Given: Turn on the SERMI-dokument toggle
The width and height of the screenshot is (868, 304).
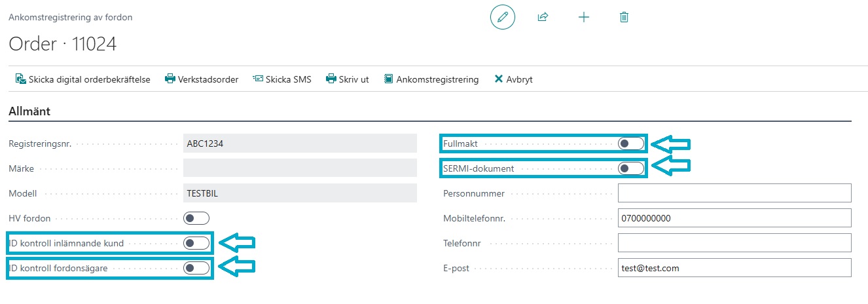Looking at the screenshot, I should pyautogui.click(x=631, y=169).
